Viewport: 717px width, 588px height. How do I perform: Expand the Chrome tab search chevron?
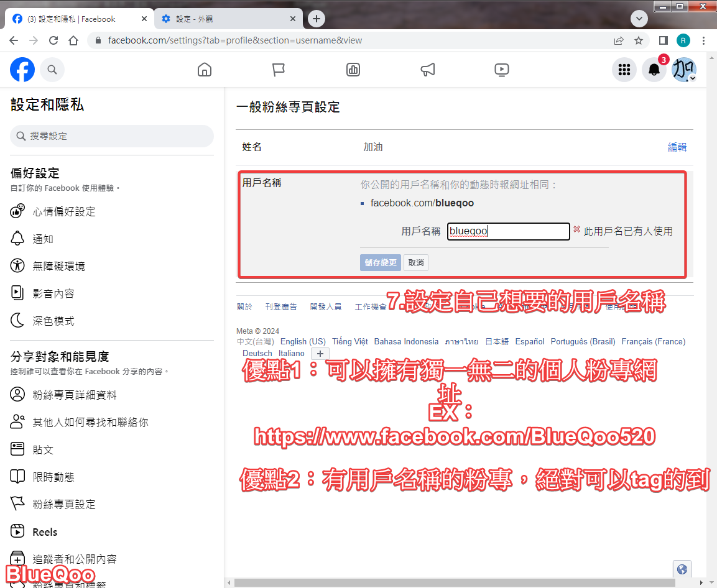(639, 19)
